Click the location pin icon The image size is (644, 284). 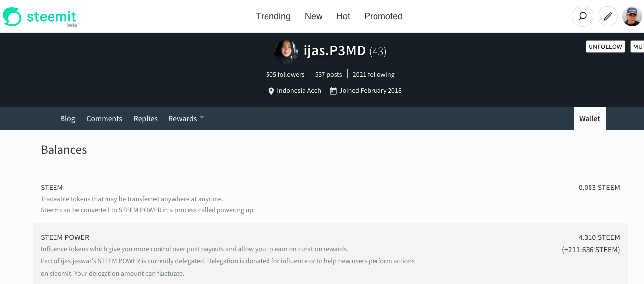tap(271, 91)
